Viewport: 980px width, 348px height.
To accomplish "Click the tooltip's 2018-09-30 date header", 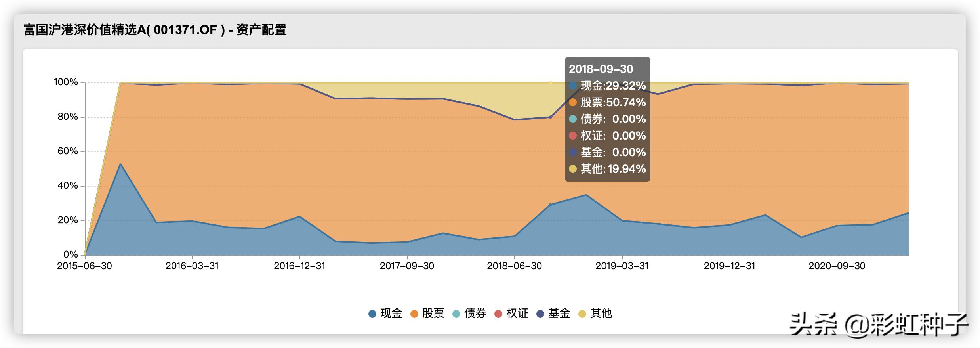I will (x=601, y=69).
